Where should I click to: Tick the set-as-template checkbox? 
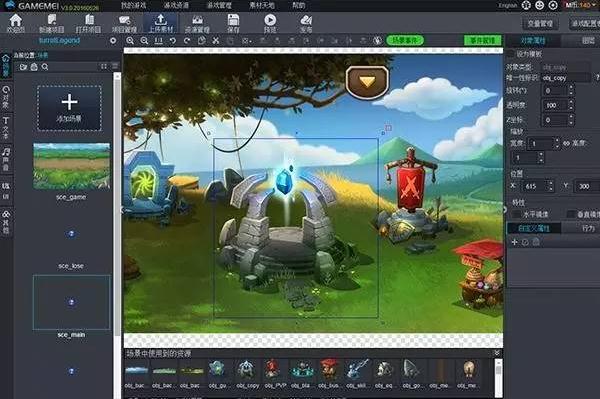(x=511, y=54)
